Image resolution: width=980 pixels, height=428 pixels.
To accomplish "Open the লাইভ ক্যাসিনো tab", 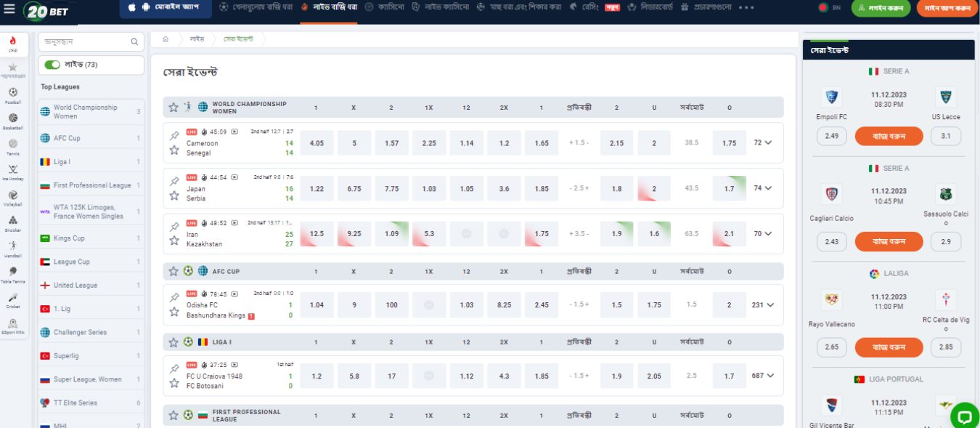I will click(440, 7).
